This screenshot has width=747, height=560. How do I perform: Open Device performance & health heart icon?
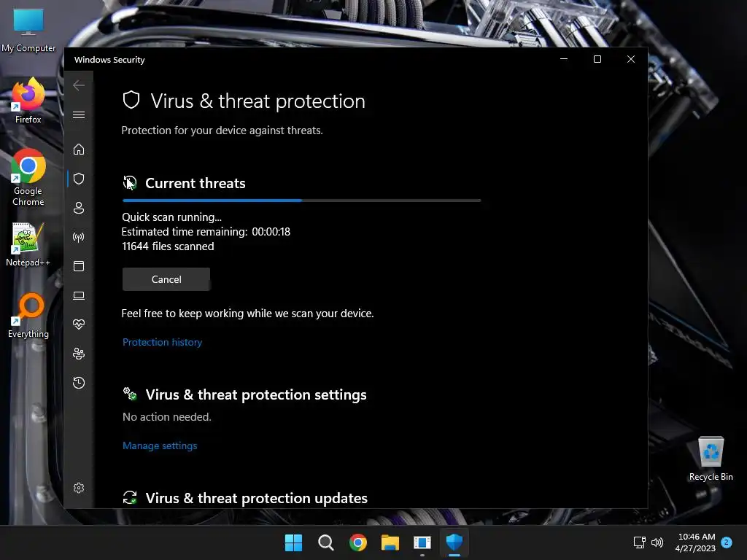click(79, 324)
